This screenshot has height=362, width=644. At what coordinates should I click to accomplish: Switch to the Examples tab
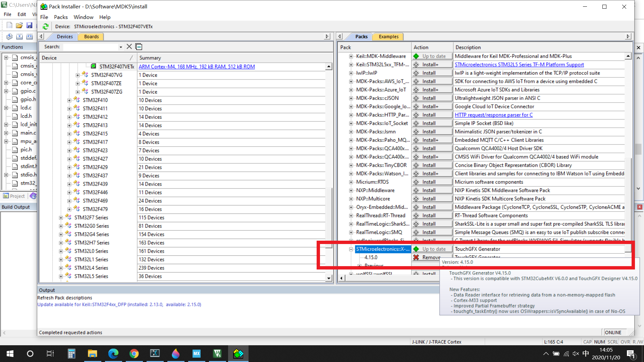point(388,37)
